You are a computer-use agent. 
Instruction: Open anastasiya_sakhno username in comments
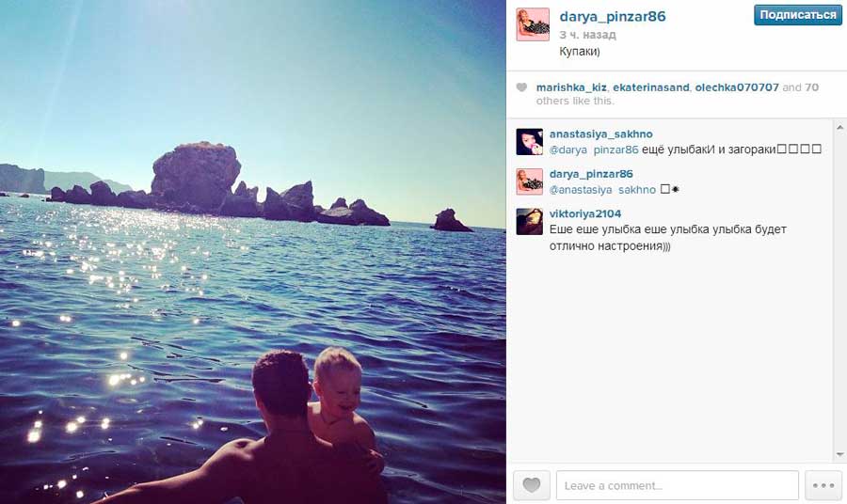[600, 134]
